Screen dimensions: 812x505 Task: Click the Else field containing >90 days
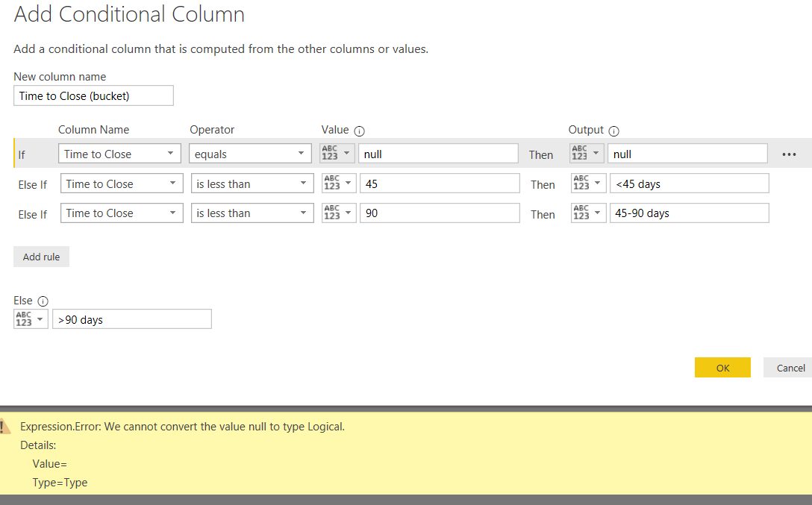[x=132, y=319]
